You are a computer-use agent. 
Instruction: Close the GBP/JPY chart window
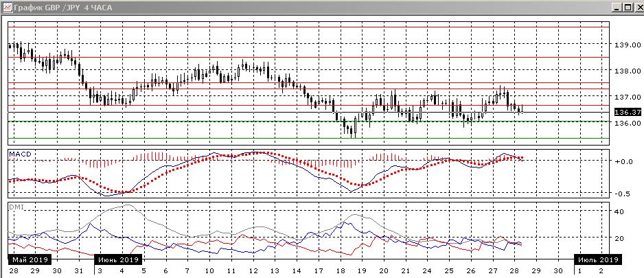[636, 7]
